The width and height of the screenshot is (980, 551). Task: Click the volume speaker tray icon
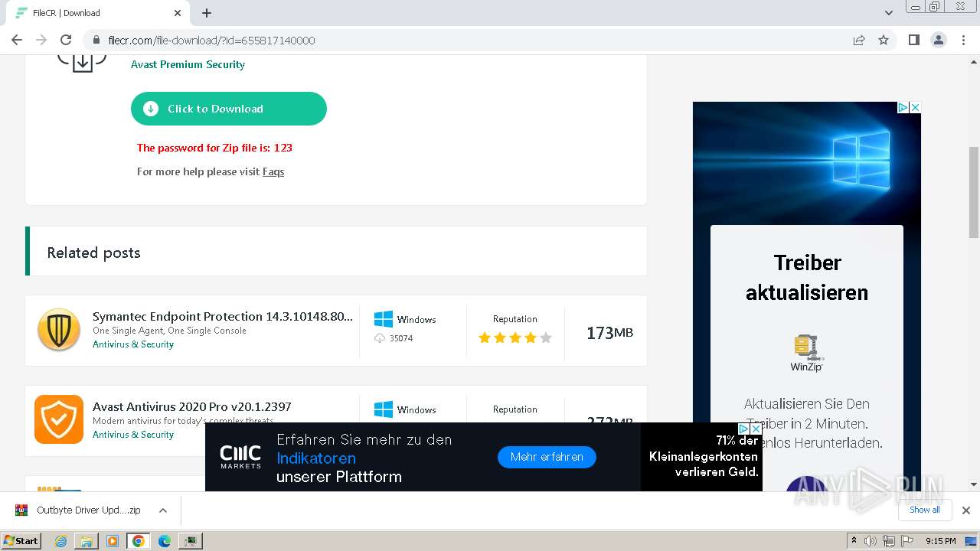click(871, 541)
